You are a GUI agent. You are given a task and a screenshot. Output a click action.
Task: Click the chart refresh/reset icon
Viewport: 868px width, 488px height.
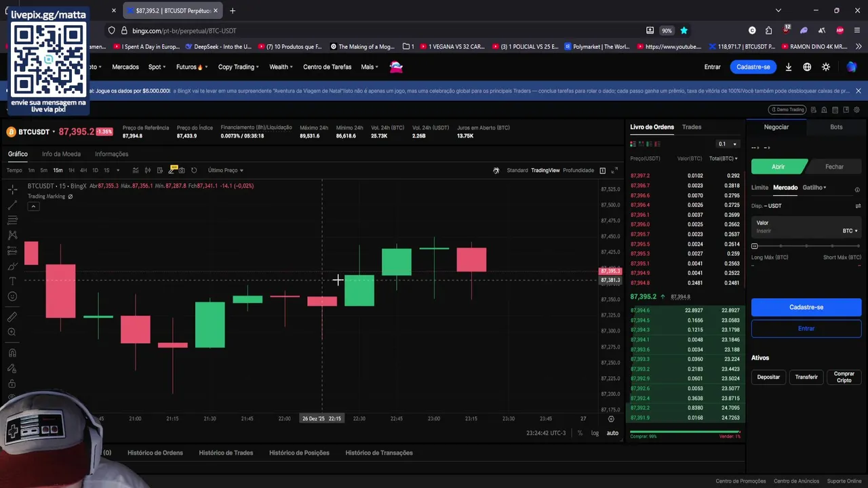pos(194,170)
